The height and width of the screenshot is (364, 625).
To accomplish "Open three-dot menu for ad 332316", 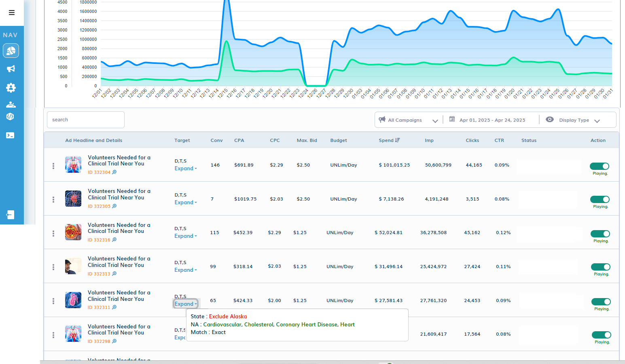I will pos(53,233).
